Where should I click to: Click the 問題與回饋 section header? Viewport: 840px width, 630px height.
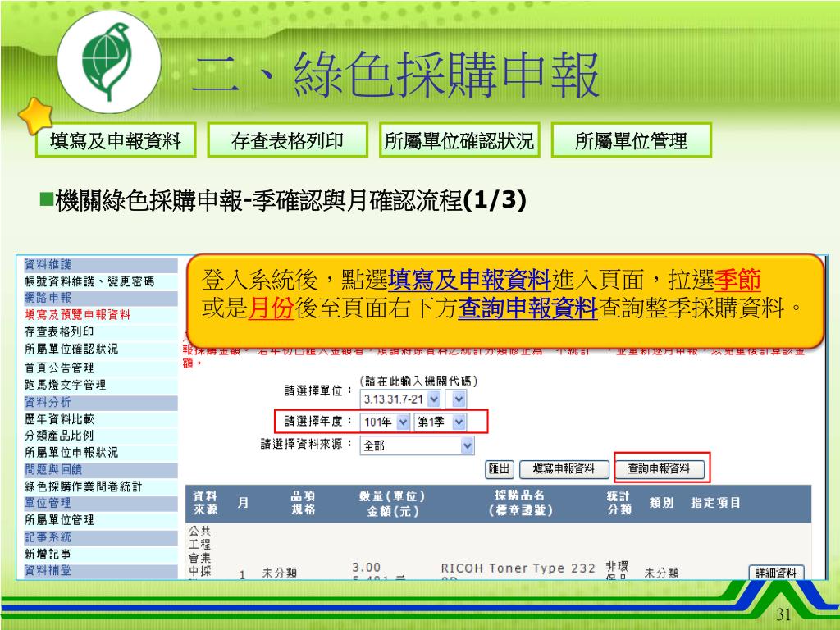click(x=100, y=470)
